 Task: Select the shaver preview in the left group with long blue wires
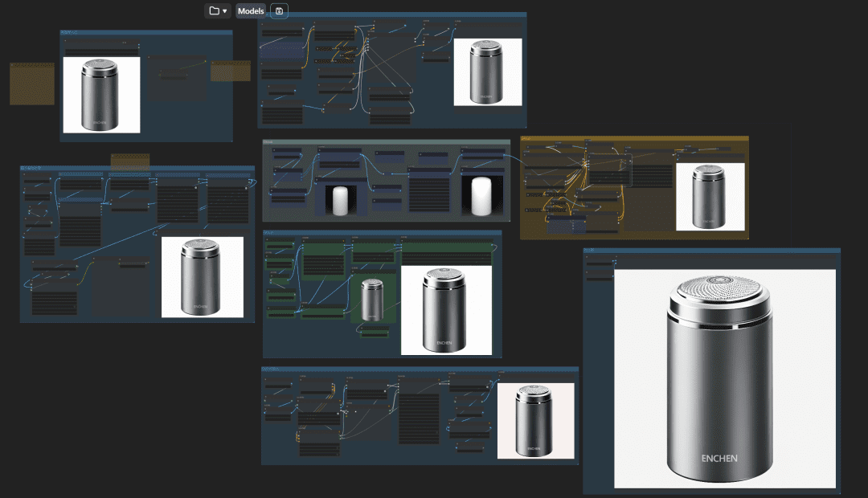[203, 277]
